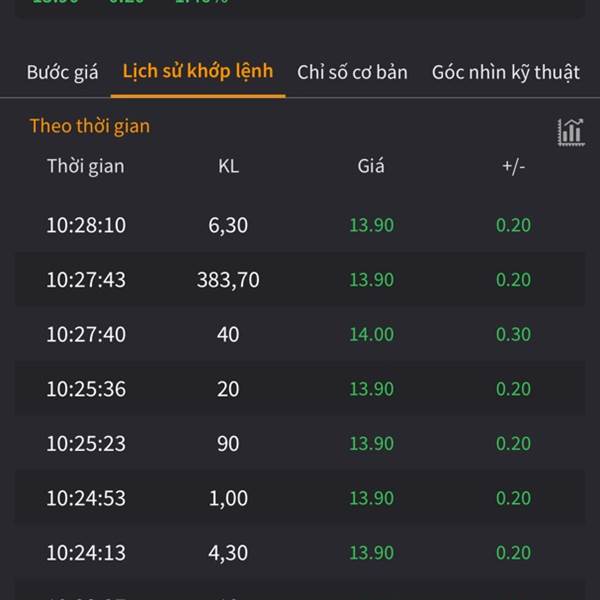Open the chart view icon
The width and height of the screenshot is (600, 600).
[x=571, y=132]
